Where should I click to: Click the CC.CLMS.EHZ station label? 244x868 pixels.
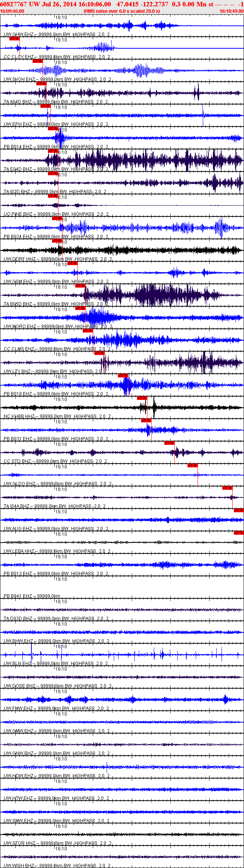[19, 349]
